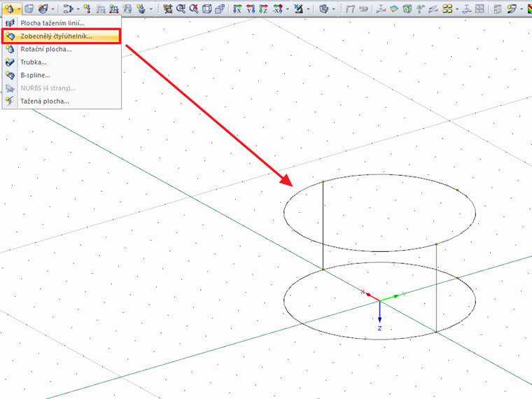Set view against X direction
532x399 pixels.
(278, 8)
